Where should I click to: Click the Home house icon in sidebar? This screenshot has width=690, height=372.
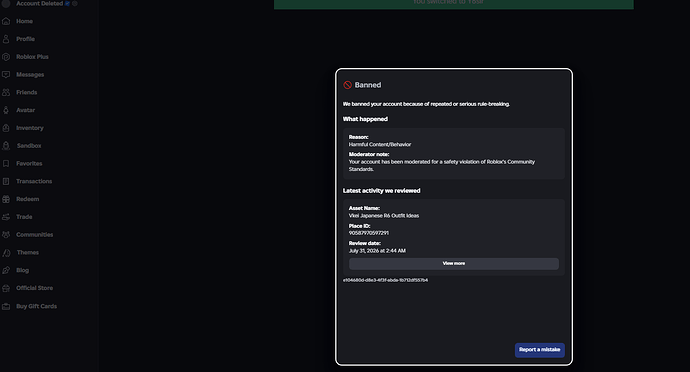pos(6,21)
